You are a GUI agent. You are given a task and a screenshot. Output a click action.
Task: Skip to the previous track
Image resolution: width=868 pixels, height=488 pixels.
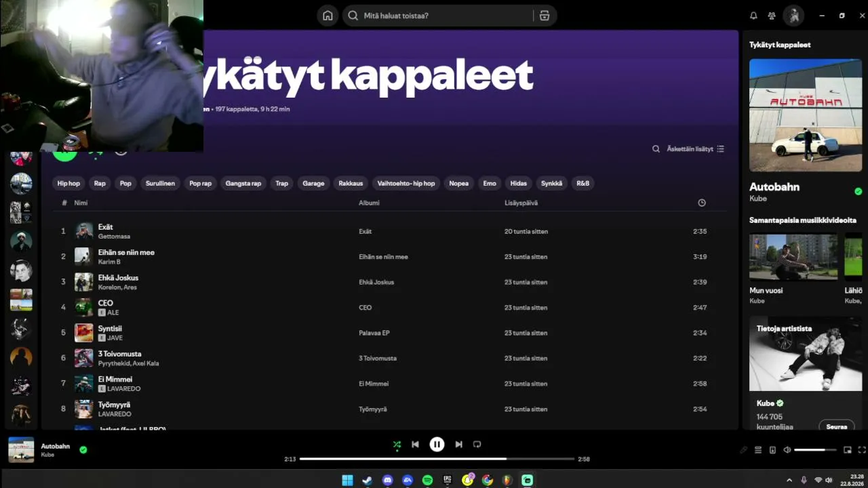coord(415,445)
